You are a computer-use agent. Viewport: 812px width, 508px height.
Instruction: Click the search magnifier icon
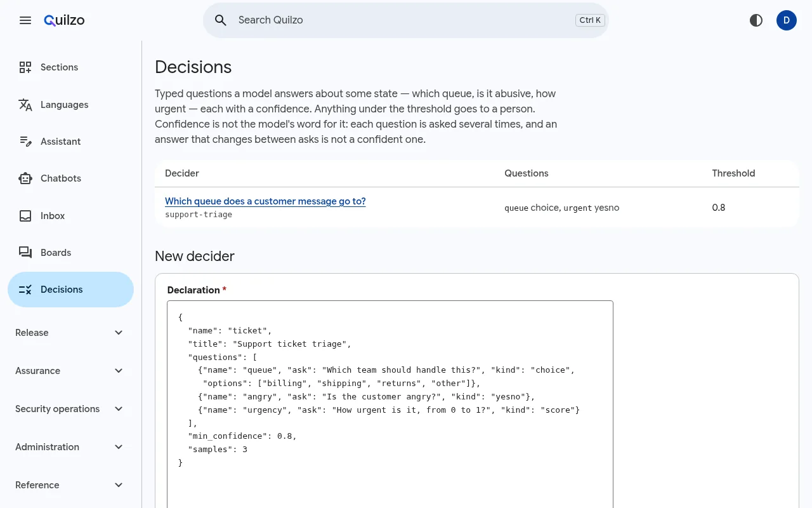click(221, 20)
